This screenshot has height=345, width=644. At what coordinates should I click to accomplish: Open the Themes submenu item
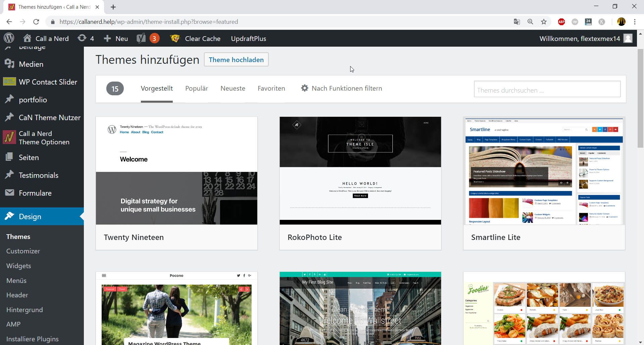coord(18,237)
